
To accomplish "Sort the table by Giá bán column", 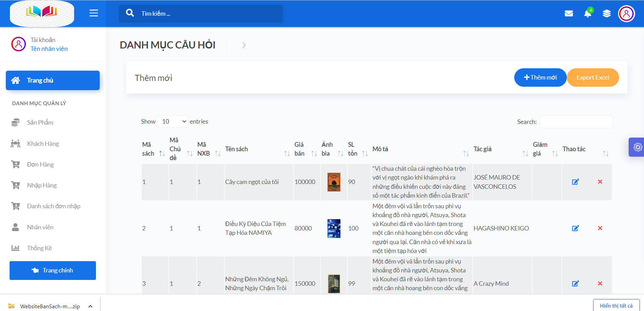I will tap(314, 153).
